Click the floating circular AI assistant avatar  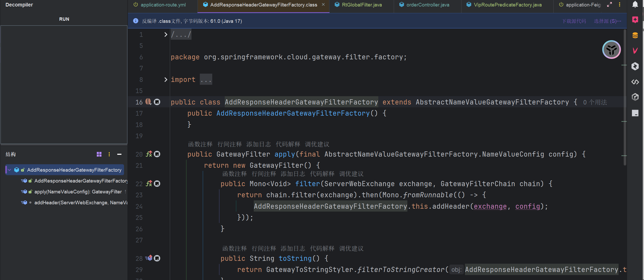point(611,50)
